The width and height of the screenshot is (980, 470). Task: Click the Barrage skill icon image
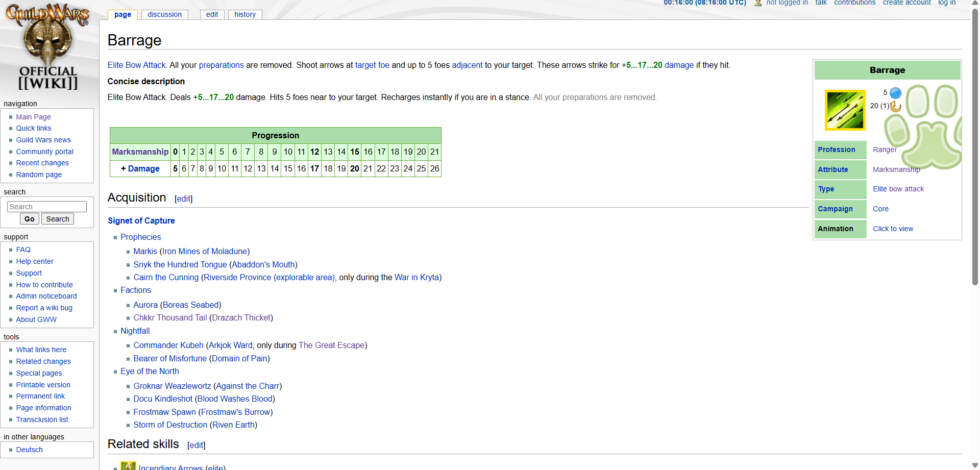click(x=845, y=110)
